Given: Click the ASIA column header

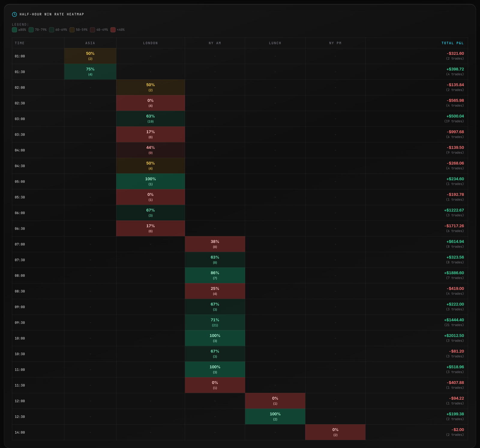Looking at the screenshot, I should (90, 43).
